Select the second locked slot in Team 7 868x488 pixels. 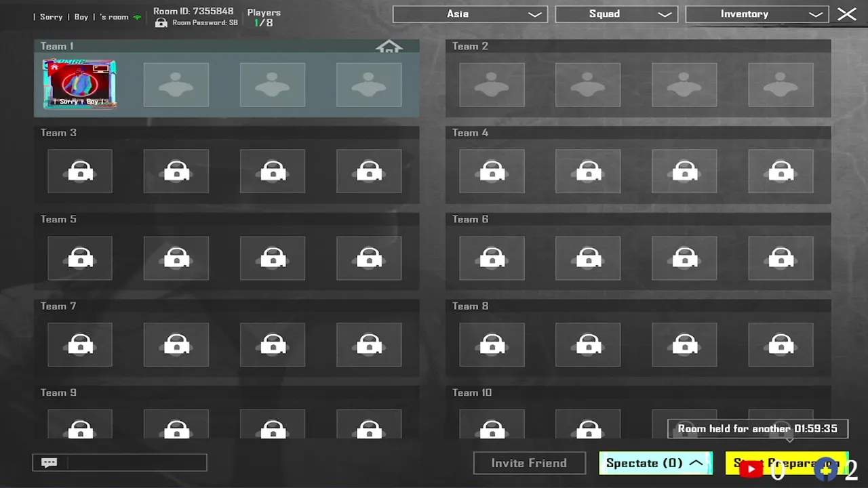coord(176,345)
